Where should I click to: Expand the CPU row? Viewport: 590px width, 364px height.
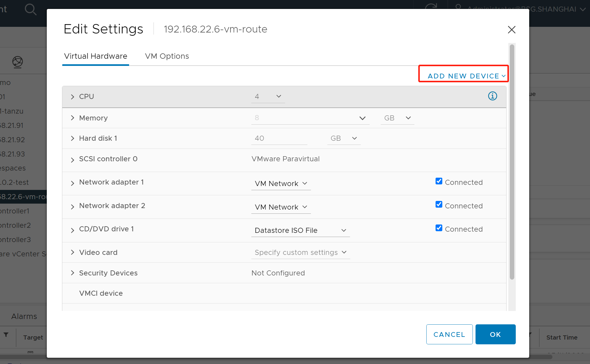pyautogui.click(x=72, y=97)
